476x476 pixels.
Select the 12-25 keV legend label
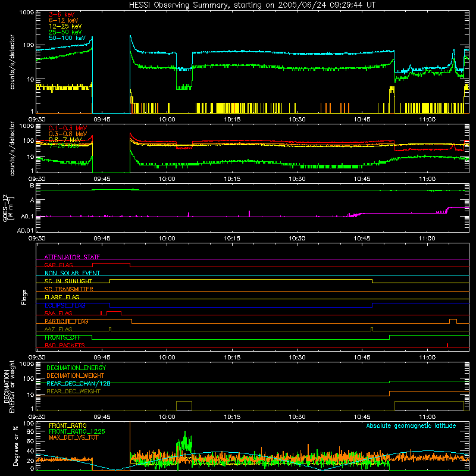pyautogui.click(x=65, y=26)
